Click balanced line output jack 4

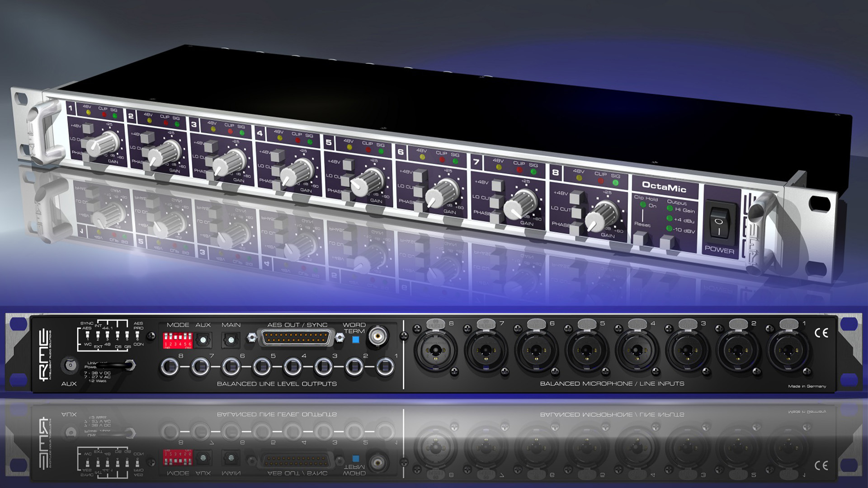point(293,367)
